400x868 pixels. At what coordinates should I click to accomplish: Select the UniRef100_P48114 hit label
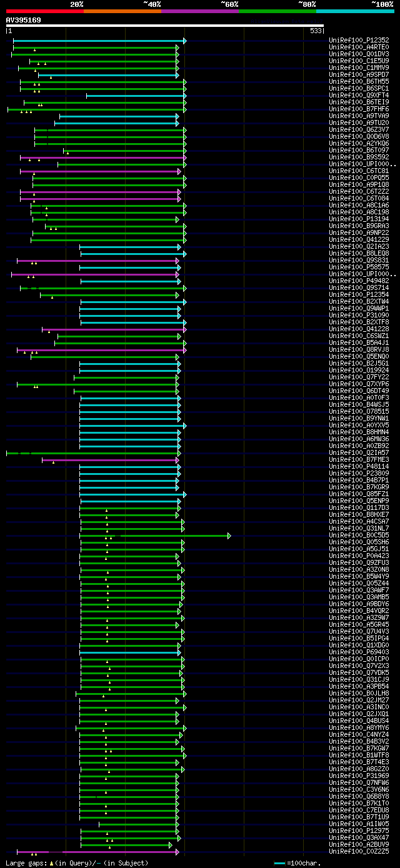[359, 467]
